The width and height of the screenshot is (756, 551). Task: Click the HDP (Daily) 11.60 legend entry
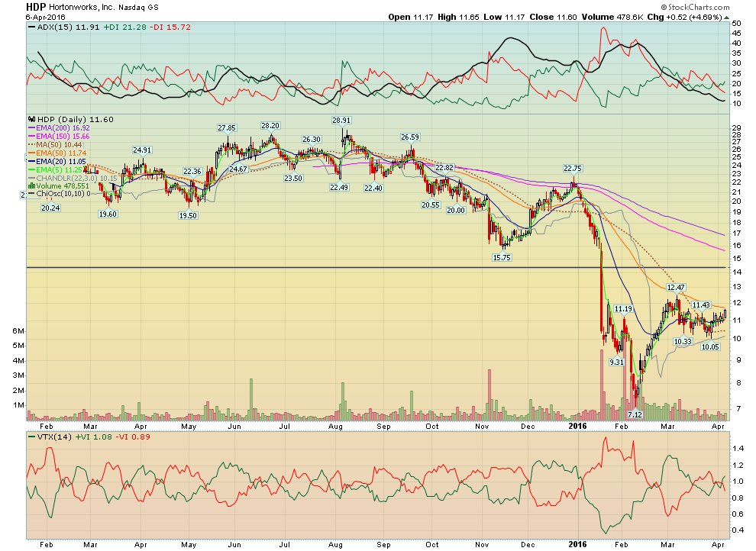click(71, 120)
